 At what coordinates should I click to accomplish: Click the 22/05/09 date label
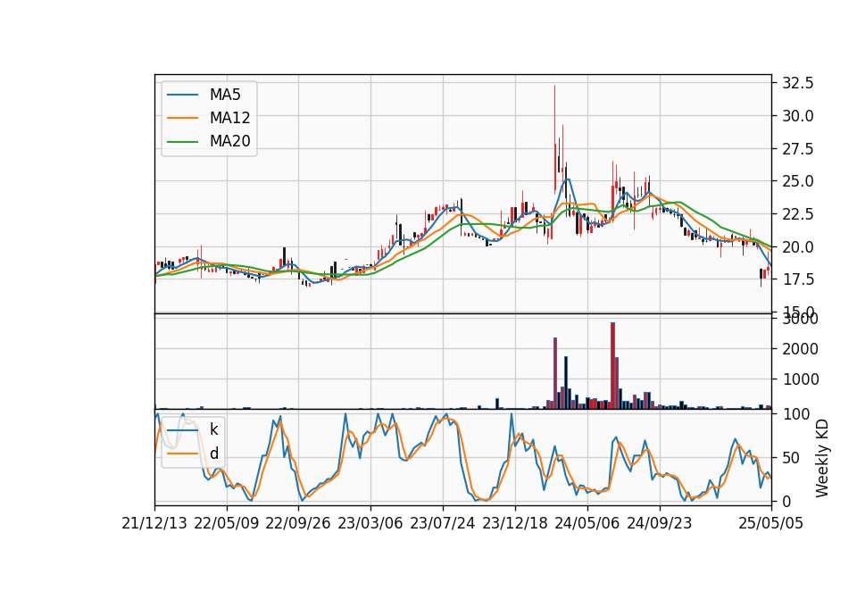click(x=226, y=523)
